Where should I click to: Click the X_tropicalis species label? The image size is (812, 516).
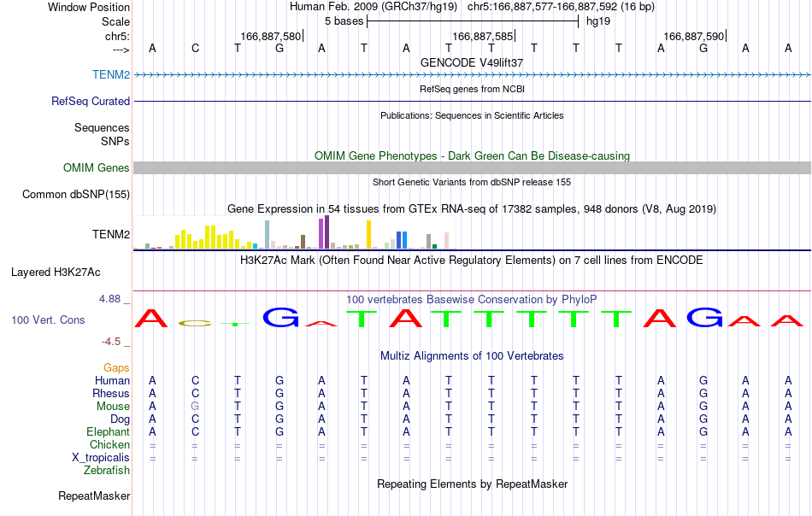click(x=101, y=458)
